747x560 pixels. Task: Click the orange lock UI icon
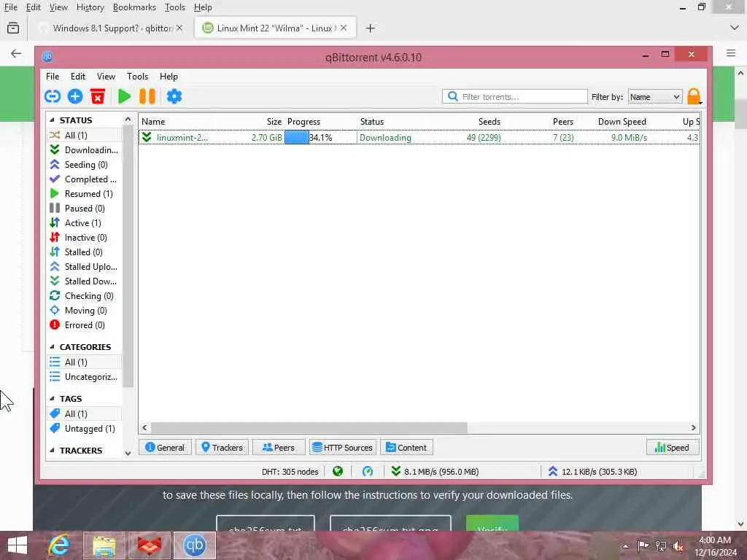(x=694, y=96)
